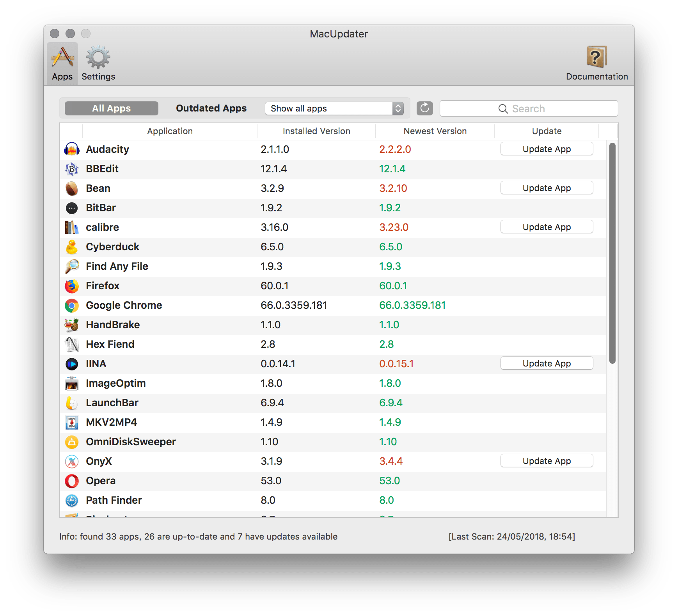Viewport: 678px width, 616px height.
Task: Sort by the Application column header
Action: [170, 131]
